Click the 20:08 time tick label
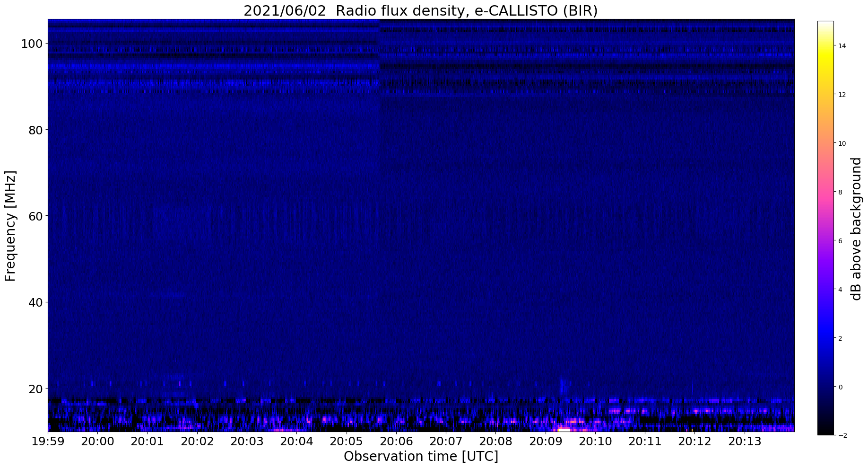 point(495,442)
